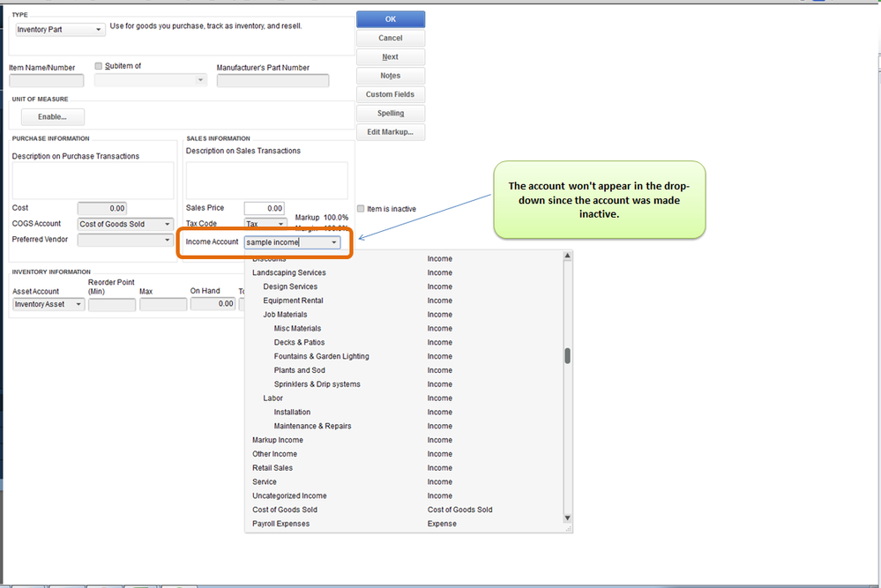
Task: Click the Sales Price field
Action: point(264,208)
